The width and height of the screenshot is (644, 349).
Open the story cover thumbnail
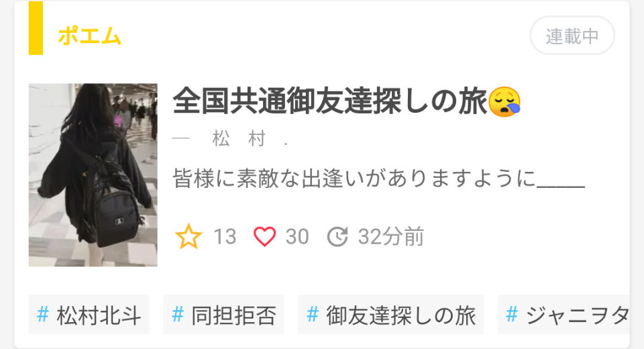93,175
